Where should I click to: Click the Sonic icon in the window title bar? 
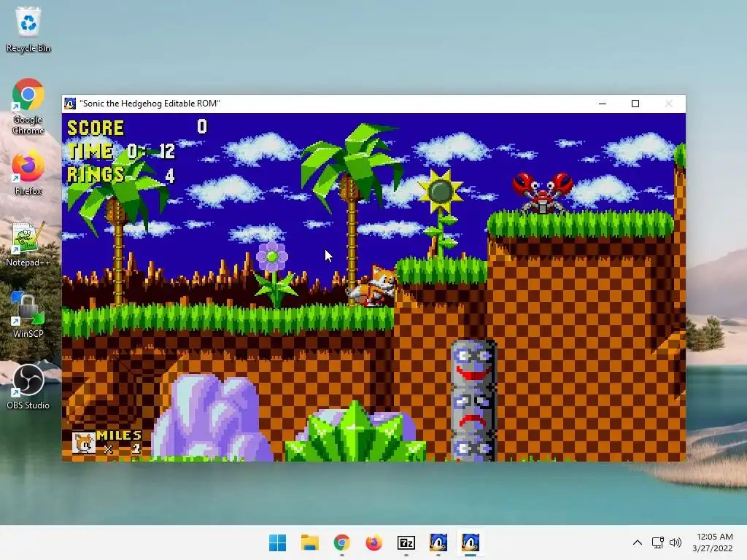[x=70, y=104]
